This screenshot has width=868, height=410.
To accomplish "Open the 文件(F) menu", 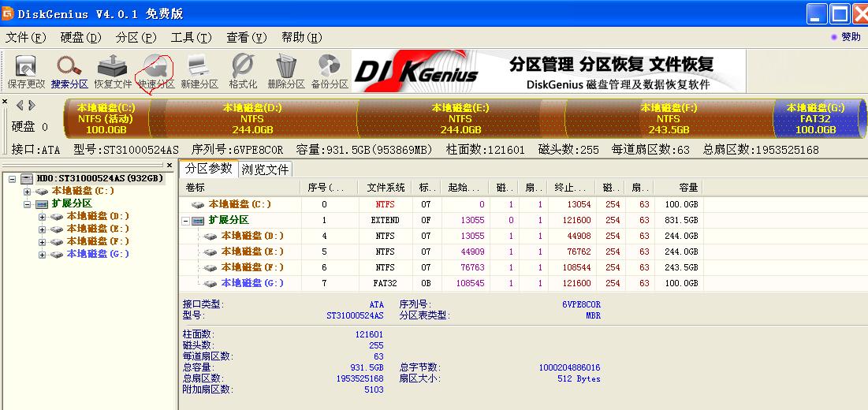I will point(25,38).
